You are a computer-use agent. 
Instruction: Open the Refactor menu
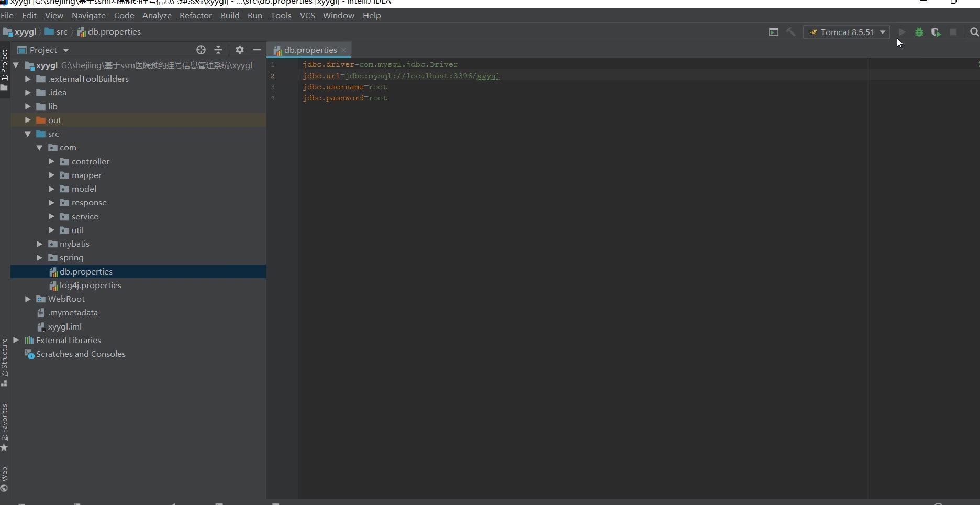(195, 16)
